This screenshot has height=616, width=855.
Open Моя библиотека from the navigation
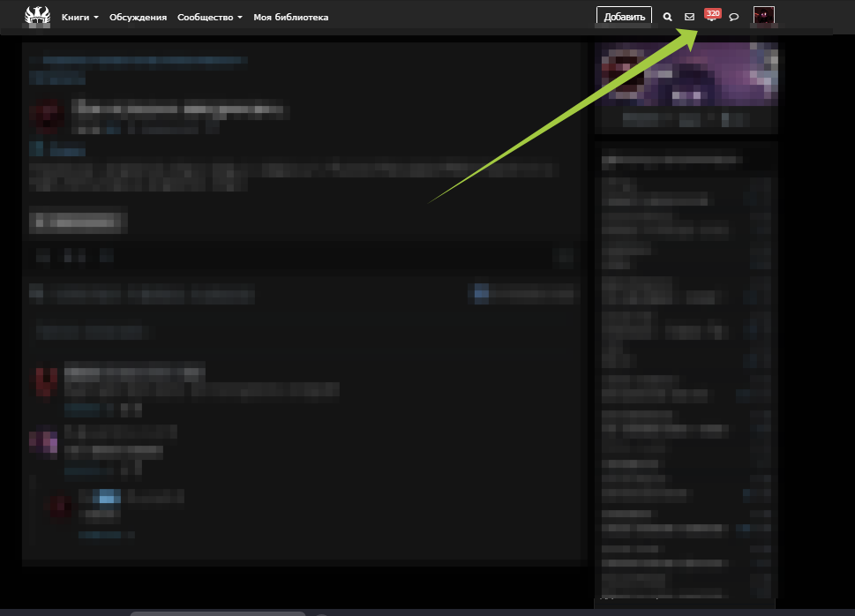pos(290,17)
